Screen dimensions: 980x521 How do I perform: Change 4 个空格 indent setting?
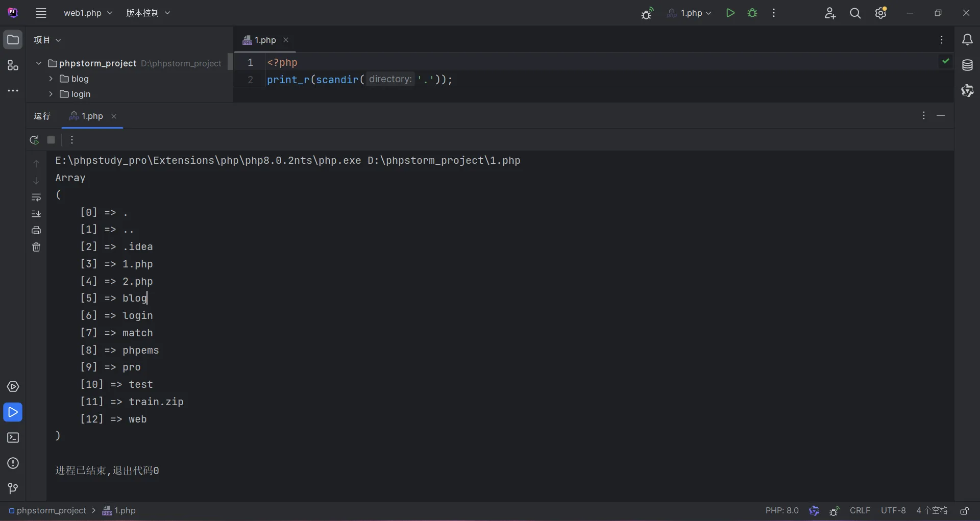[x=932, y=511]
